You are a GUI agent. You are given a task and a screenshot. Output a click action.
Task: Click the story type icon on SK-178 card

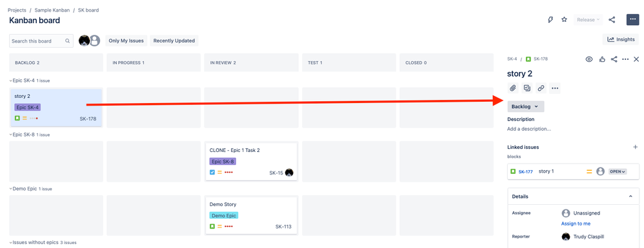17,118
